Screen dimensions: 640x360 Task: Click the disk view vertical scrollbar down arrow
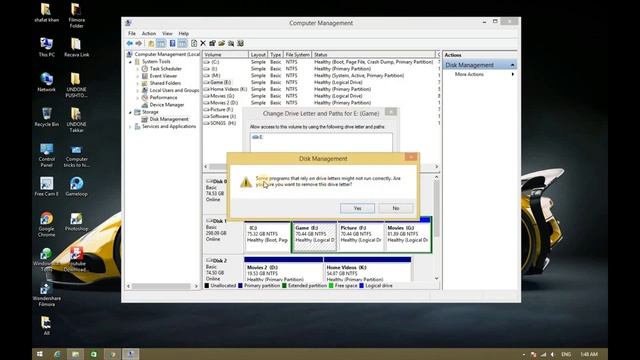436,278
